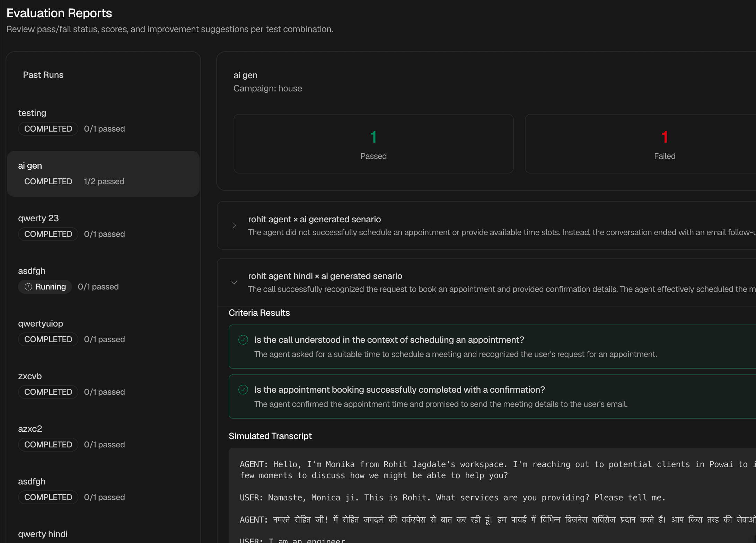Click '0/1 passed' in the 'zxcvb' row
Image resolution: width=756 pixels, height=543 pixels.
(x=104, y=392)
